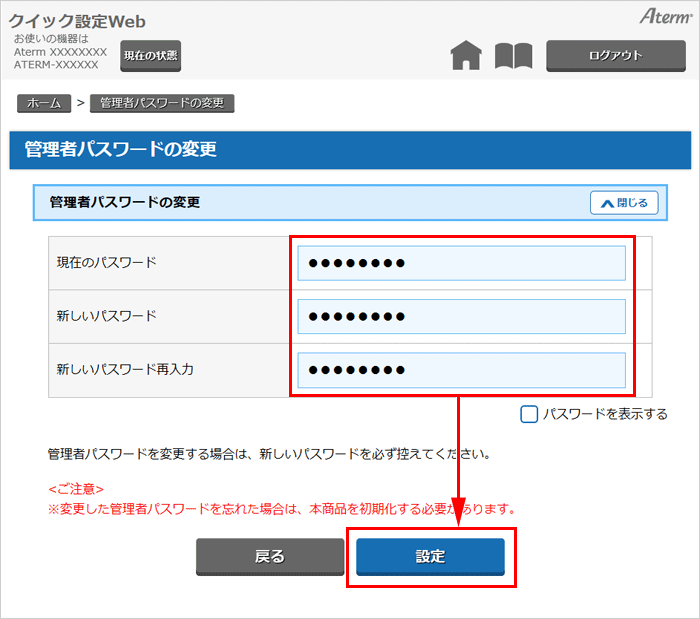The height and width of the screenshot is (619, 700).
Task: Click into the 新しいパスワード input field
Action: pyautogui.click(x=461, y=316)
